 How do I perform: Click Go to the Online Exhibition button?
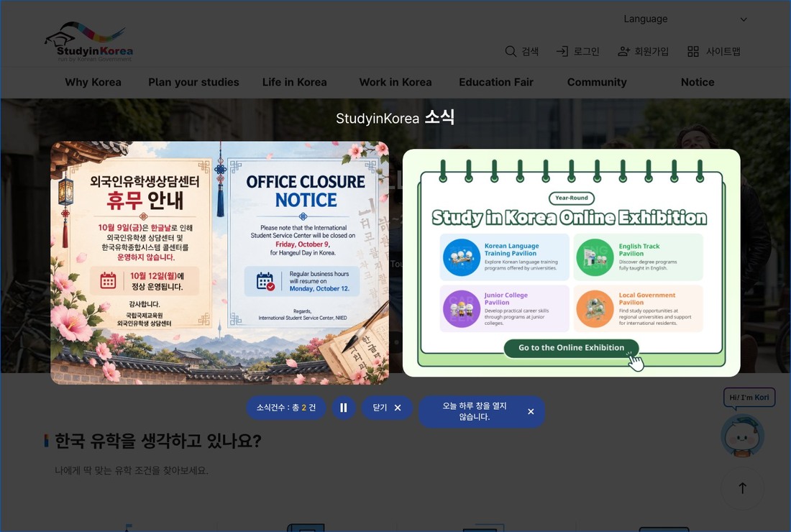(x=571, y=348)
